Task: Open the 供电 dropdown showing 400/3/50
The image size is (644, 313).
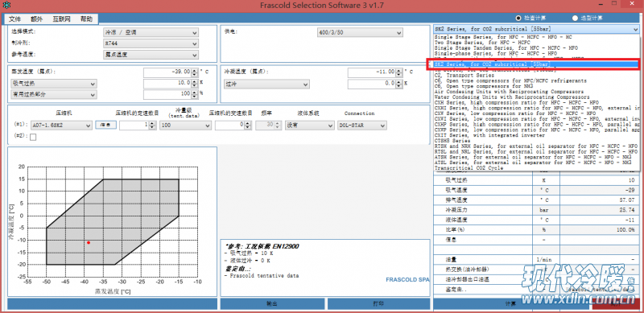Action: 360,32
